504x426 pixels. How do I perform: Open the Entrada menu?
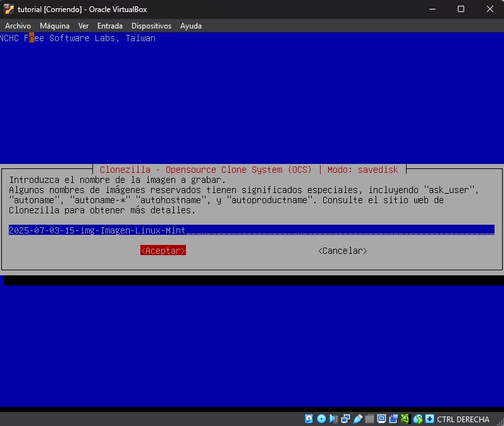[x=110, y=26]
